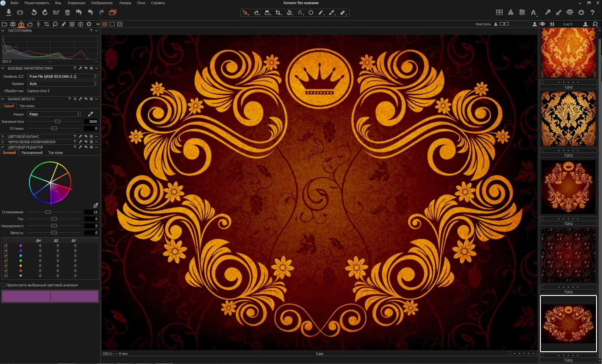
Task: Click the purple selected color swatch bar
Action: pos(50,296)
